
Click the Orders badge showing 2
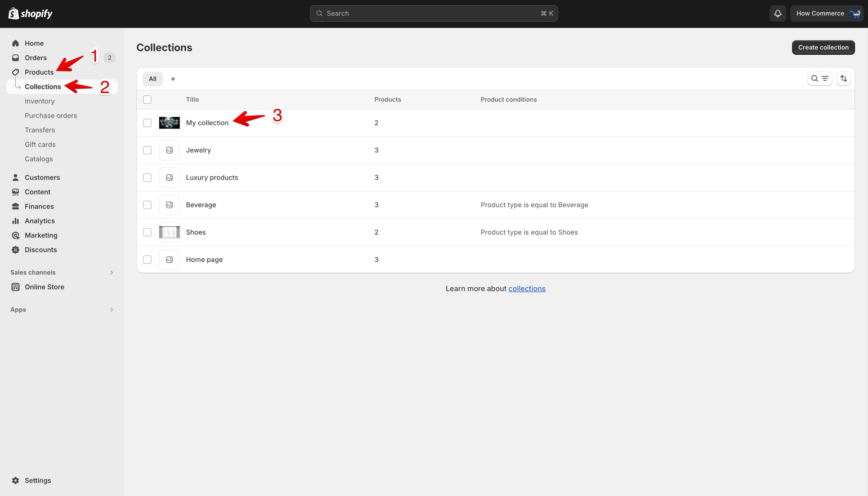click(109, 58)
